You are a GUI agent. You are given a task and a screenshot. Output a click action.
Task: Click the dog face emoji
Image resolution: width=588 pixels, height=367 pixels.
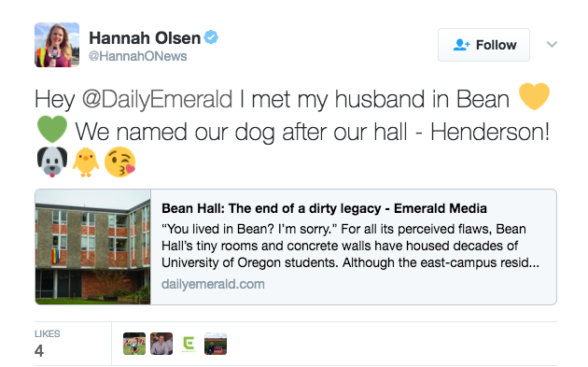tap(52, 162)
